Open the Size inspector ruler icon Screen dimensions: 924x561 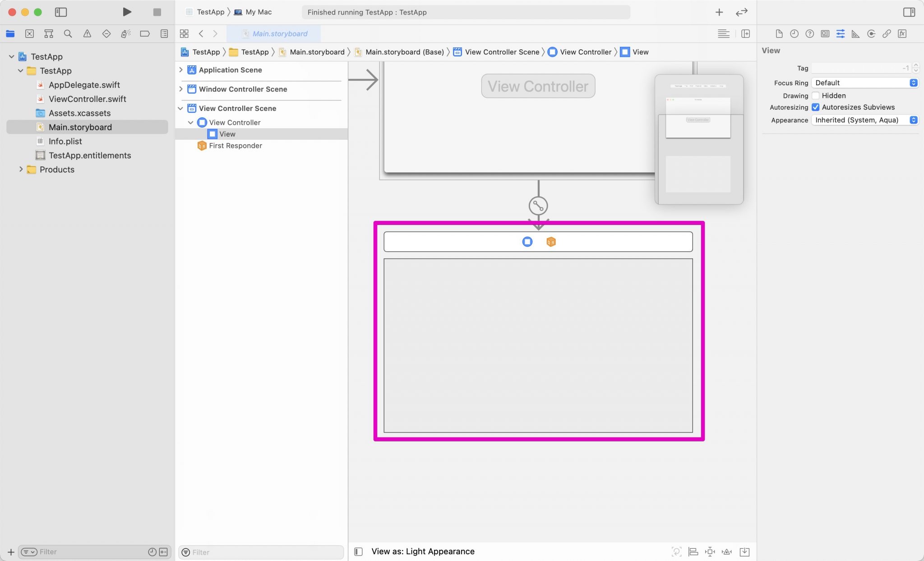855,34
